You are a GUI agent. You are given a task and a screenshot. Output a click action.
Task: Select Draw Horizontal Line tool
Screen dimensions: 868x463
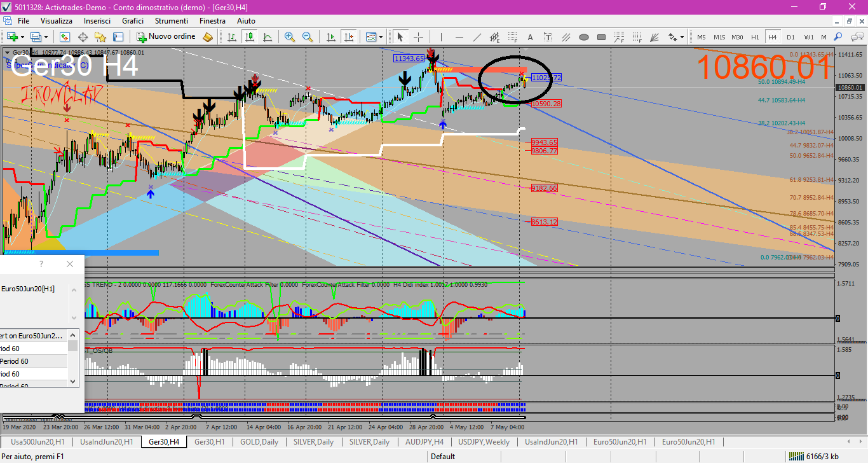[459, 37]
